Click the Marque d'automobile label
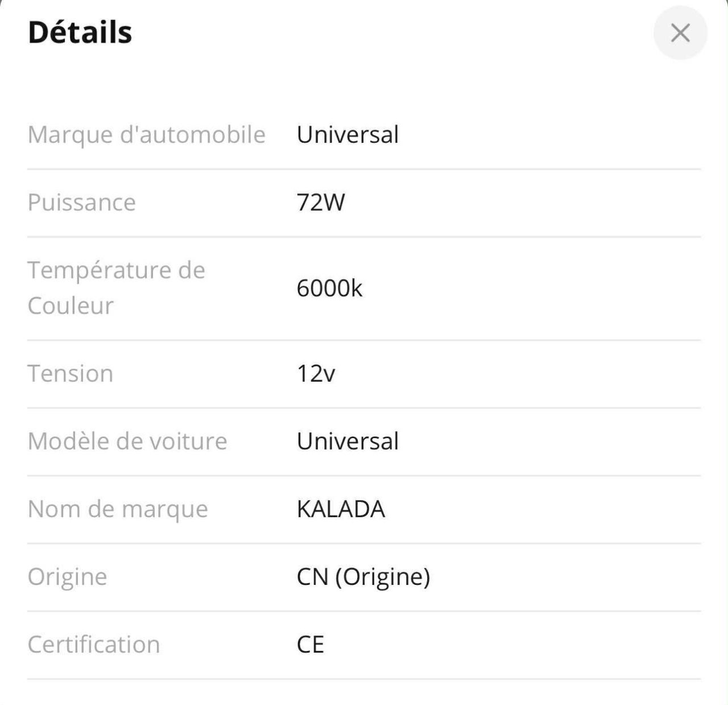This screenshot has height=705, width=728. pos(147,135)
